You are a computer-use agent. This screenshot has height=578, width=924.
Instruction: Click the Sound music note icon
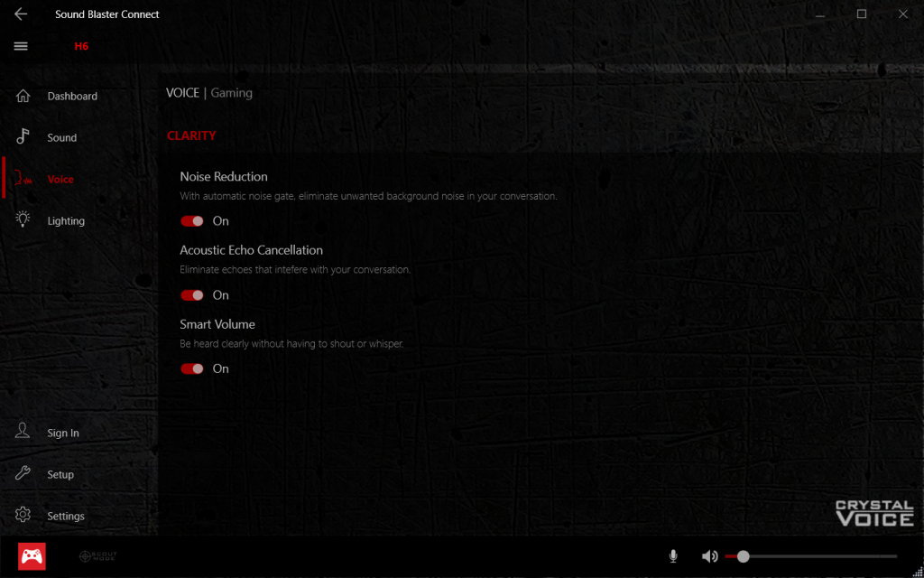click(23, 137)
